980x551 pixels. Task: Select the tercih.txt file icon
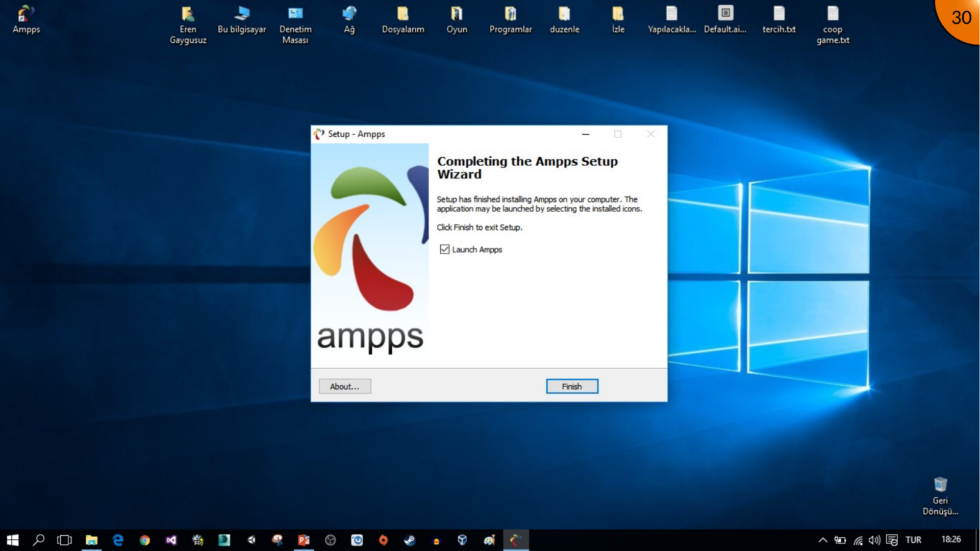click(x=779, y=20)
